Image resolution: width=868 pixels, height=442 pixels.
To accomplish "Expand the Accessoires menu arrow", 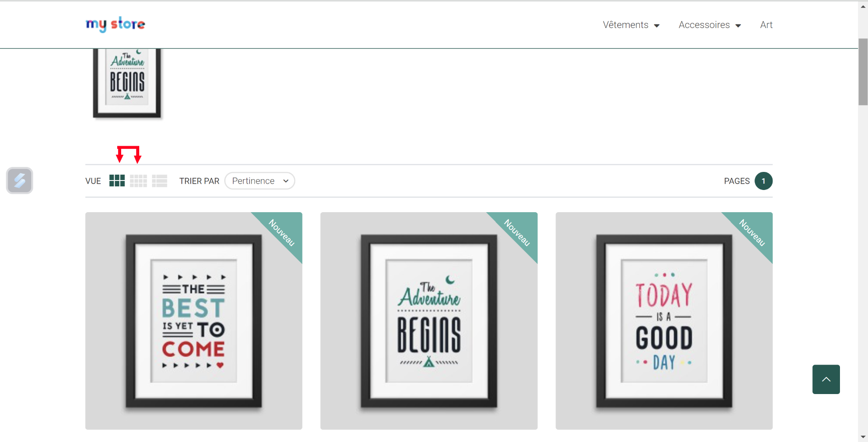I will pyautogui.click(x=738, y=26).
